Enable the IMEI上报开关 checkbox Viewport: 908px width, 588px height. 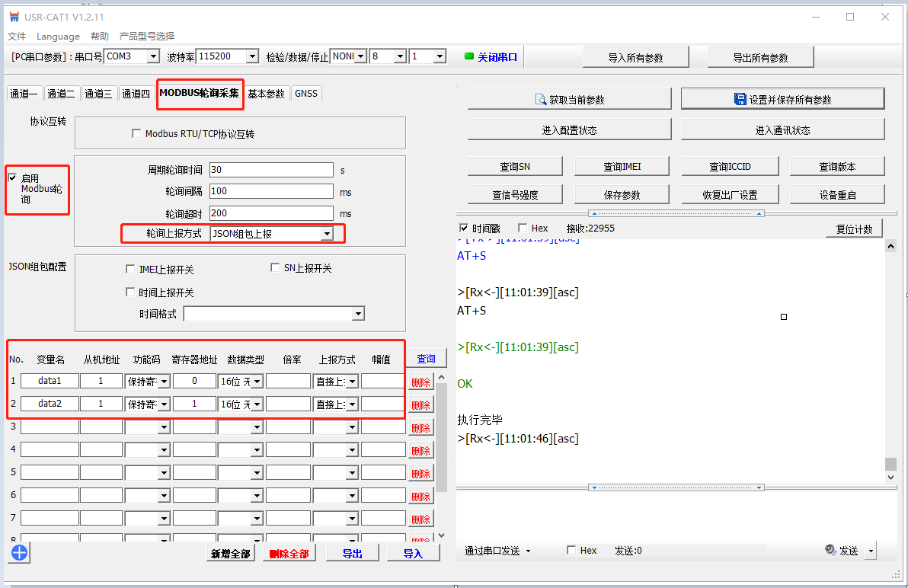130,269
